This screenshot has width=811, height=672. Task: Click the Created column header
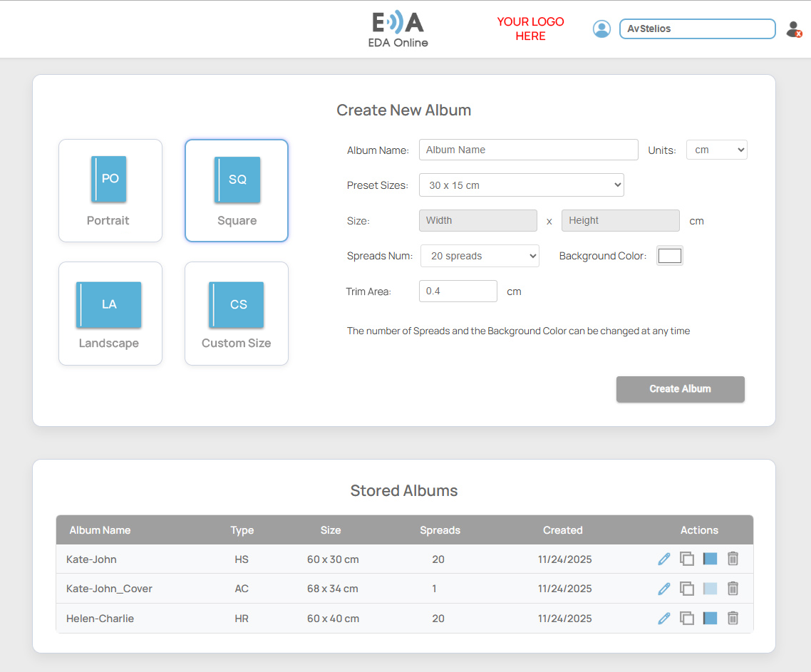[562, 530]
